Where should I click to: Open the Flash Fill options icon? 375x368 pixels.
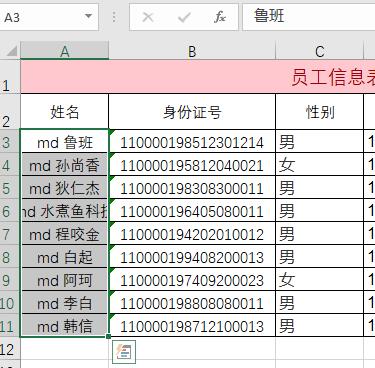coord(124,352)
